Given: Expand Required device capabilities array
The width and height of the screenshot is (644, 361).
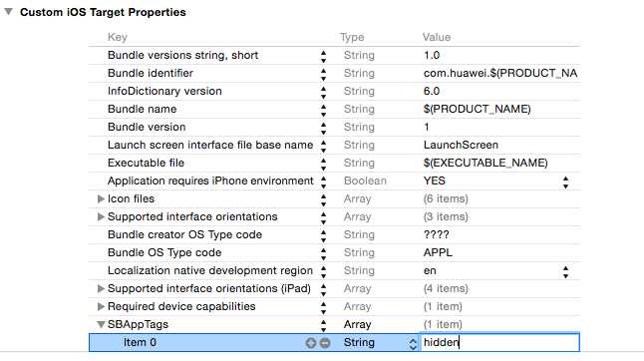Looking at the screenshot, I should pyautogui.click(x=101, y=306).
